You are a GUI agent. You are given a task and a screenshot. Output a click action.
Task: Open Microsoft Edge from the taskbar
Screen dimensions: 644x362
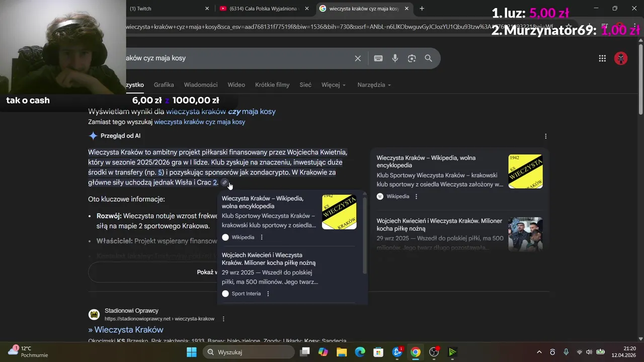tap(360, 352)
